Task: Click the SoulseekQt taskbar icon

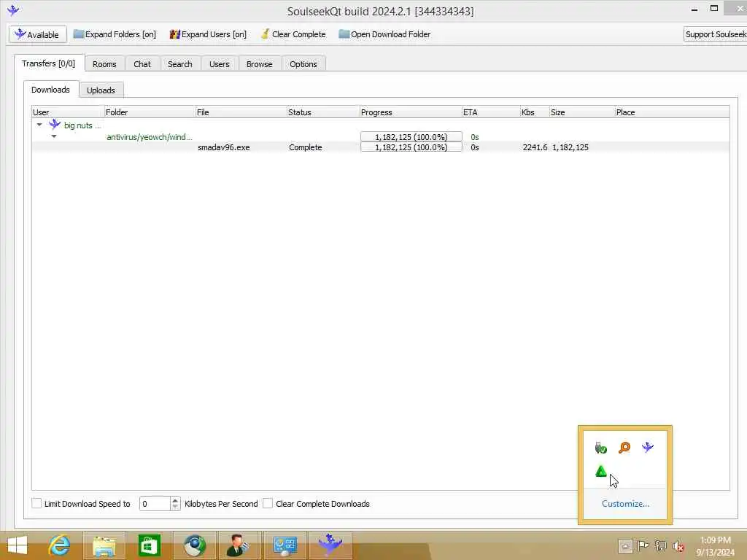Action: [330, 545]
